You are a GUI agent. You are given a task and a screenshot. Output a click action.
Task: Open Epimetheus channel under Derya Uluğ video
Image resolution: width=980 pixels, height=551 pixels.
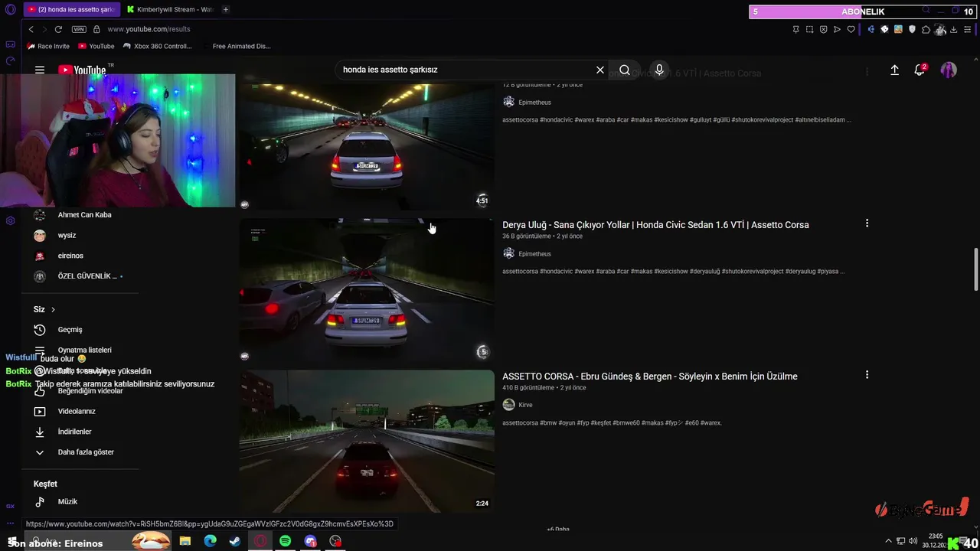(x=534, y=254)
